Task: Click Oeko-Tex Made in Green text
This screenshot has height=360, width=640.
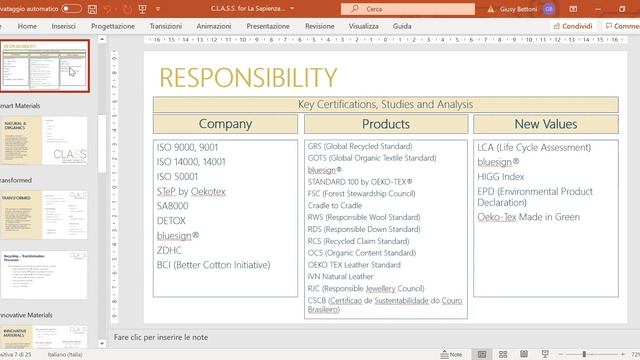Action: pyautogui.click(x=529, y=217)
